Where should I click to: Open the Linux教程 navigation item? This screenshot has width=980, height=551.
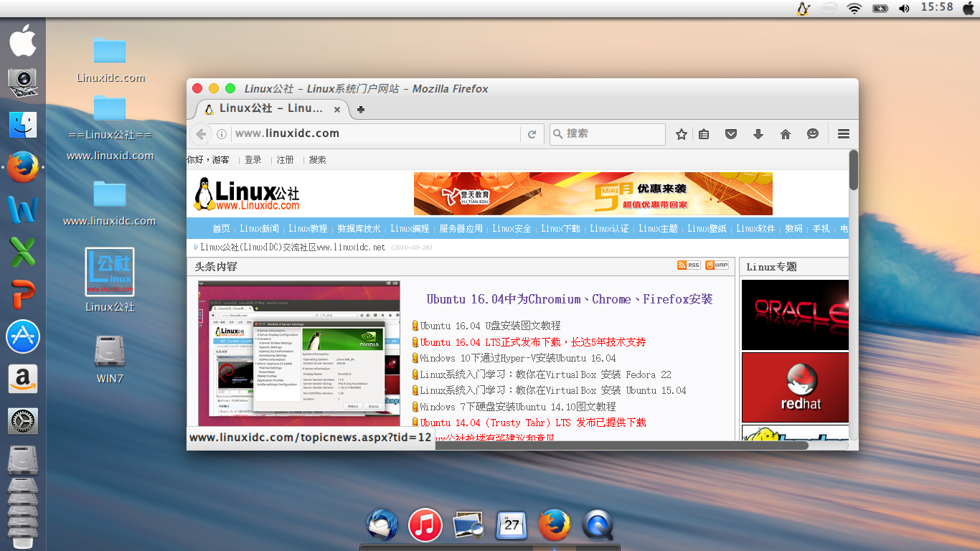pos(308,229)
